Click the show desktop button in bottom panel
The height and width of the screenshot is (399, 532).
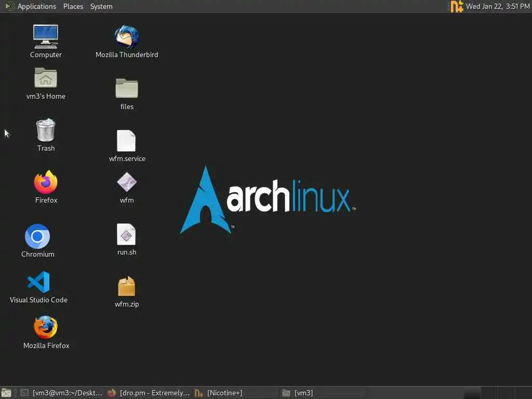6,393
